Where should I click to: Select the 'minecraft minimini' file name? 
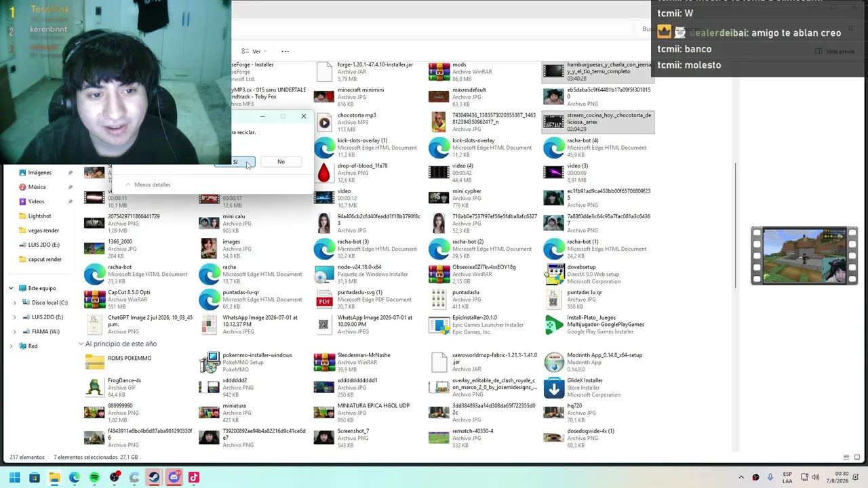[360, 90]
